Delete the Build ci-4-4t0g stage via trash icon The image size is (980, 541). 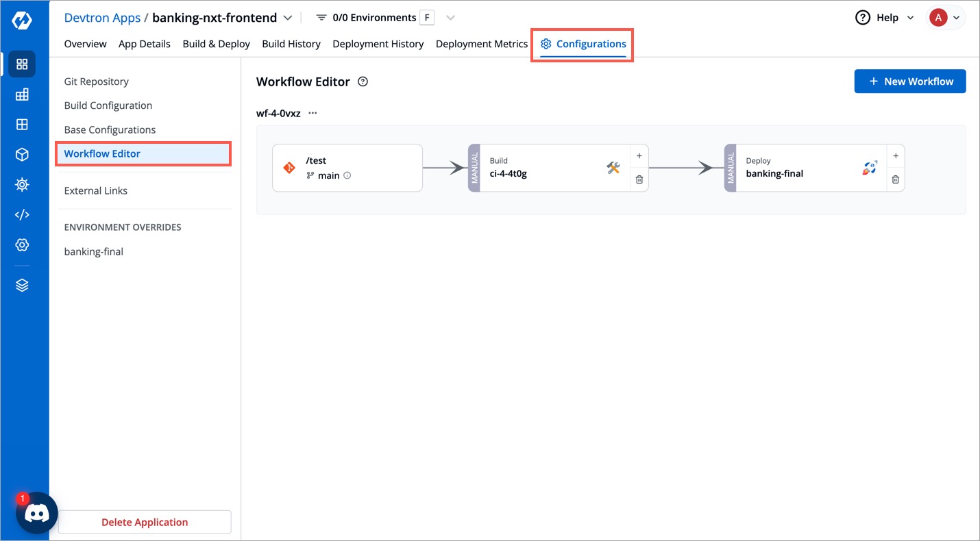point(639,179)
